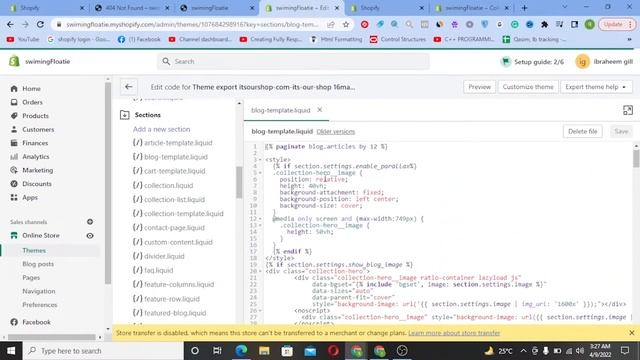Click the add sales channel plus icon
Viewport: 640px width, 360px height.
pyautogui.click(x=90, y=222)
